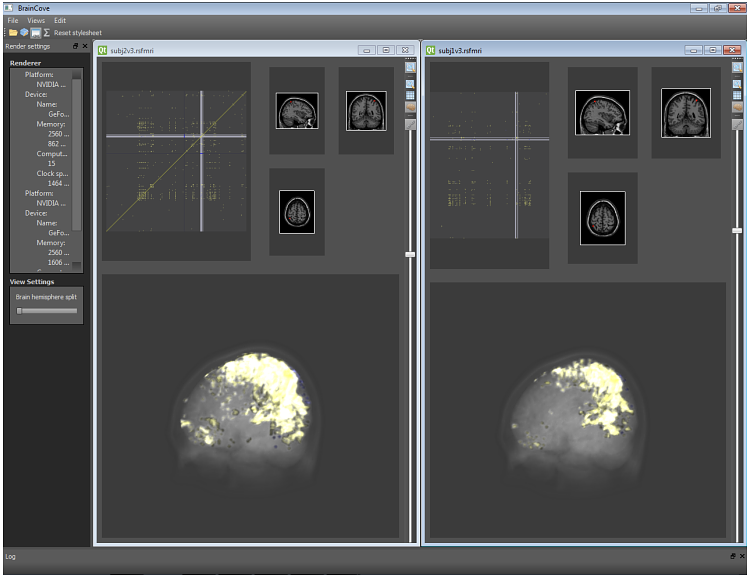Select the sagittal MRI slice in subj1v3
Screen dimensions: 748x578
(x=603, y=113)
